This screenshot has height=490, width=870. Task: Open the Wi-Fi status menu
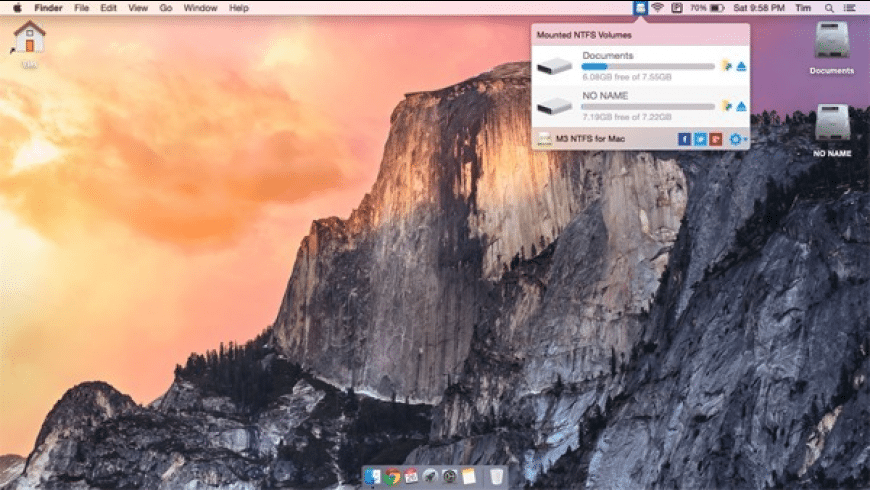[657, 8]
